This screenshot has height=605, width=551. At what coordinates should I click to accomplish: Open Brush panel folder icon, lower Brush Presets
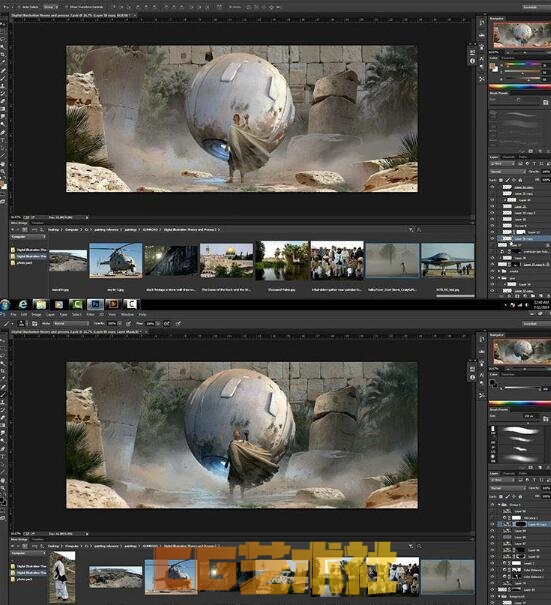pos(545,418)
